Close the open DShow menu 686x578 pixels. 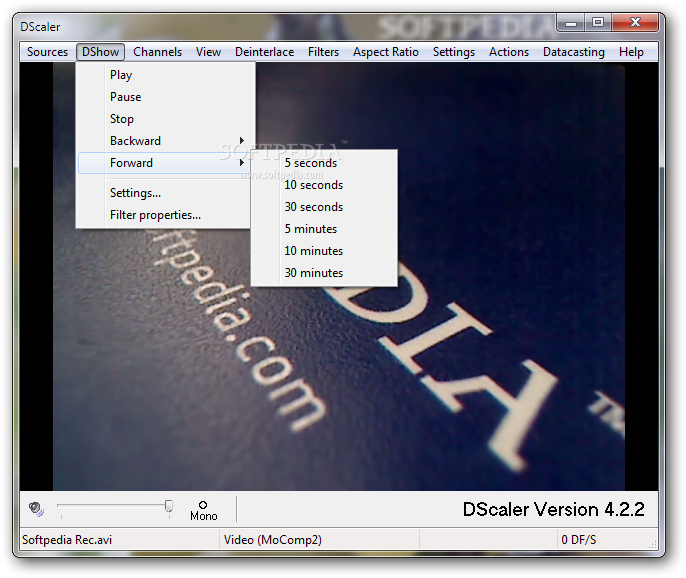tap(100, 52)
